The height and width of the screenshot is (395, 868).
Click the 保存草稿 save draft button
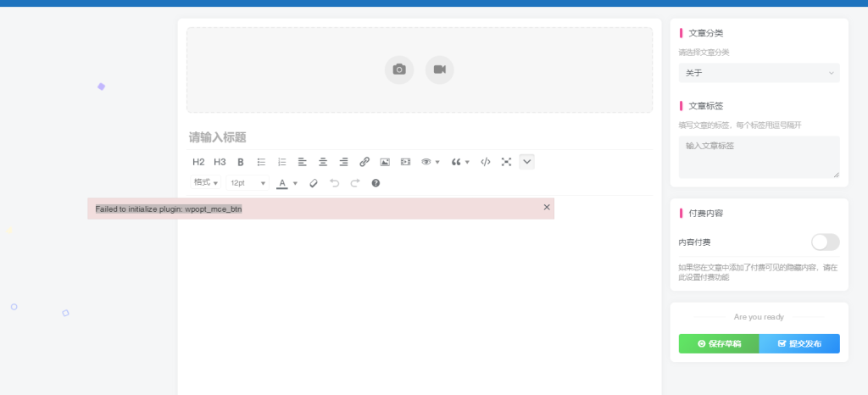click(719, 343)
